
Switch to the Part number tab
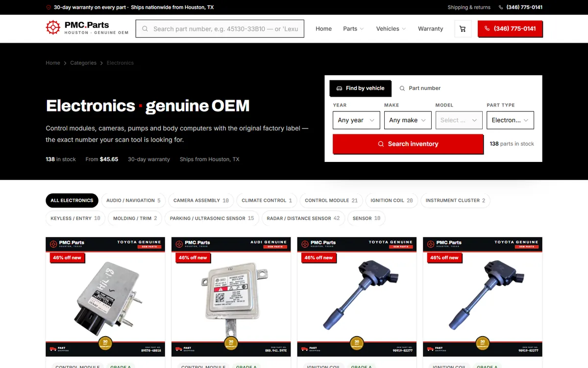click(x=420, y=88)
